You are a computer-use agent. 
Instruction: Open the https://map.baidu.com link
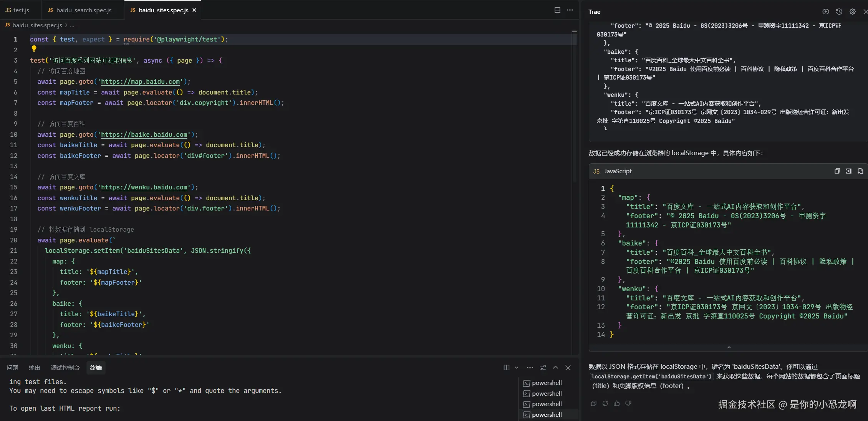click(x=140, y=82)
